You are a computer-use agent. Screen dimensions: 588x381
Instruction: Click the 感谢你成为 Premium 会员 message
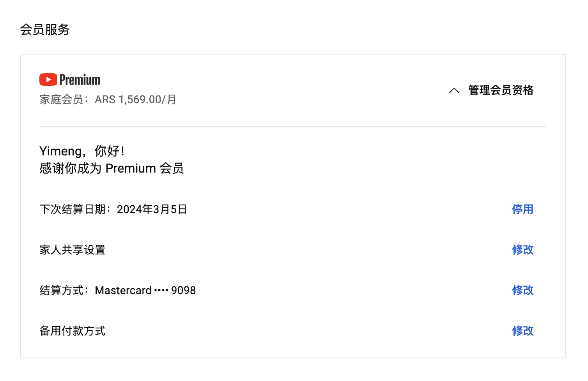click(112, 168)
